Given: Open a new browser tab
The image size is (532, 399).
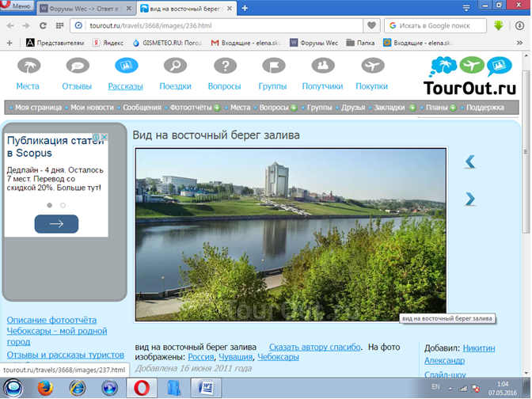Looking at the screenshot, I should [x=245, y=9].
